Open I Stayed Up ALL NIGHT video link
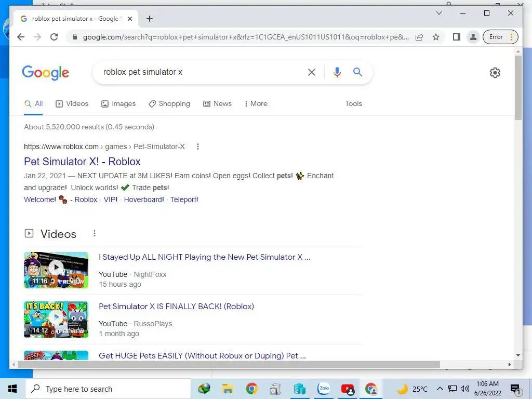The height and width of the screenshot is (399, 532). coord(204,257)
